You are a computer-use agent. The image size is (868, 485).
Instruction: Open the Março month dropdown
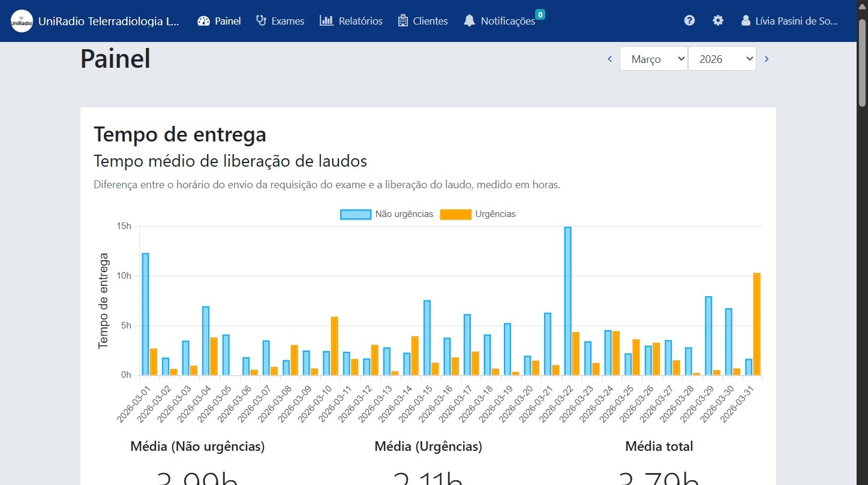[x=653, y=58]
